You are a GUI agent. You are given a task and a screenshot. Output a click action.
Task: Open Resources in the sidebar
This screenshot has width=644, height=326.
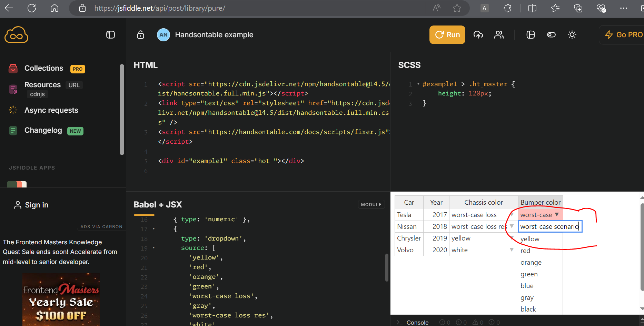pos(42,85)
